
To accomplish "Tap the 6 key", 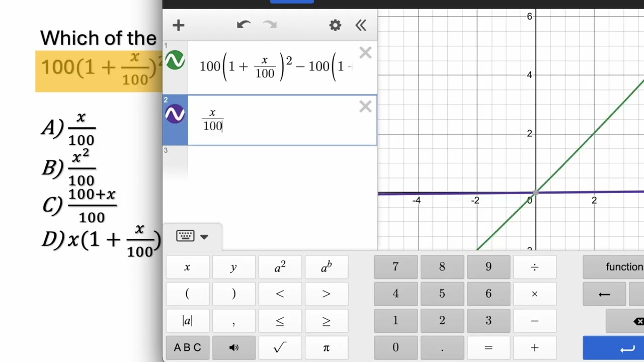I will tap(488, 294).
